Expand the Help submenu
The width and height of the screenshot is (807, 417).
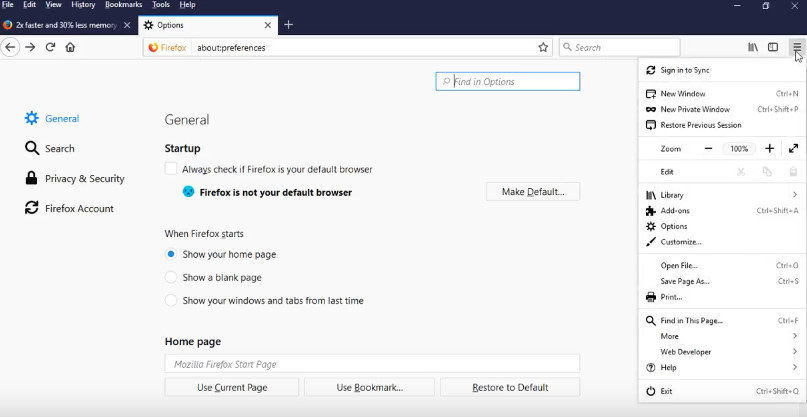click(722, 368)
